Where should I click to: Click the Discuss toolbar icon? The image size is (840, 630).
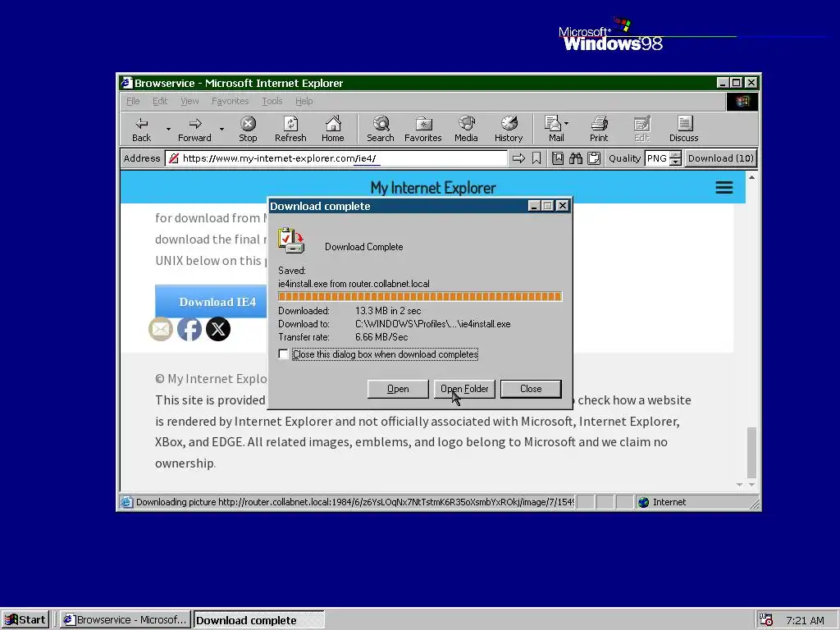click(684, 129)
